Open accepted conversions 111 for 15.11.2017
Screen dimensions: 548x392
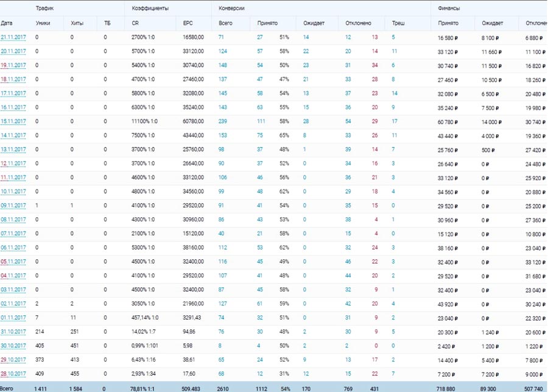[x=261, y=121]
